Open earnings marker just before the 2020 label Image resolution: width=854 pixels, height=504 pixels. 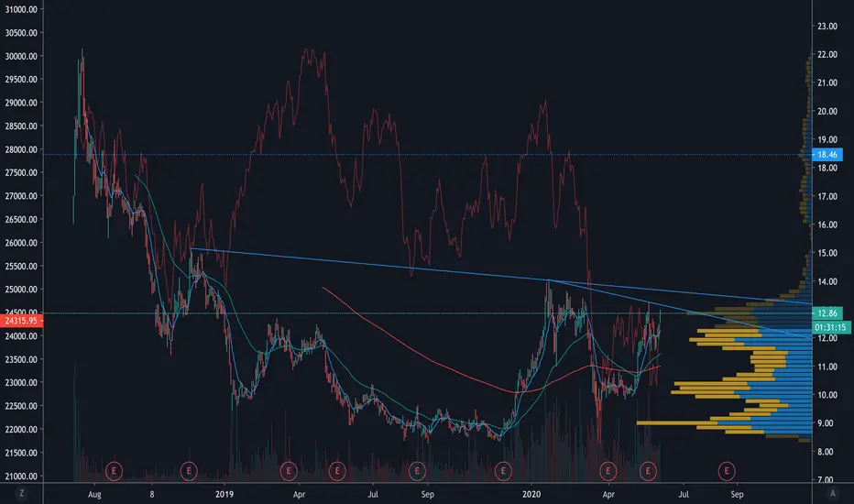click(503, 470)
